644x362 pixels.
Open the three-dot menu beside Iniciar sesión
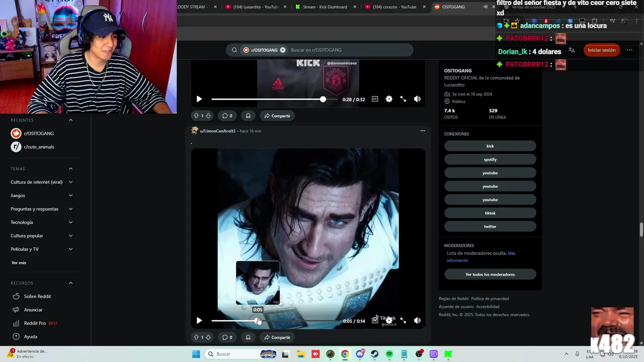[630, 50]
